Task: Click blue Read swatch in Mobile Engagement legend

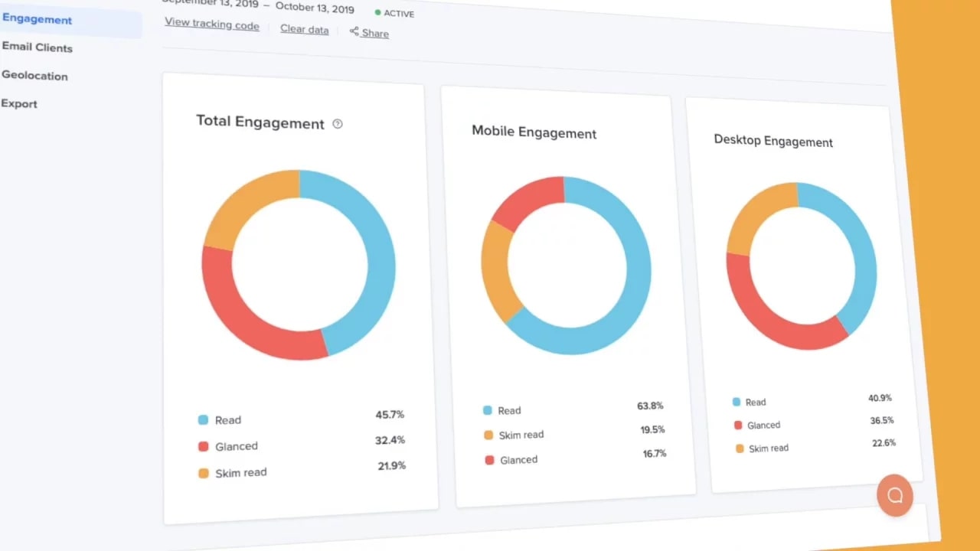Action: point(487,410)
